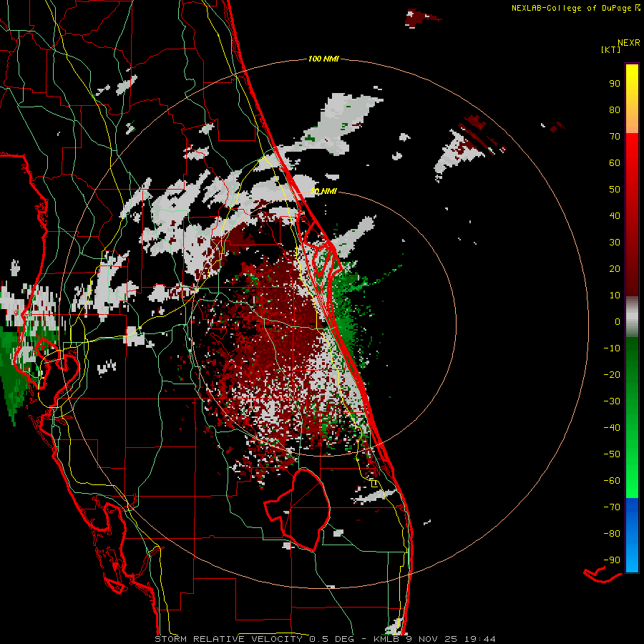Click the 30 knot scale label
Viewport: 644px width, 644px height.
tap(615, 243)
